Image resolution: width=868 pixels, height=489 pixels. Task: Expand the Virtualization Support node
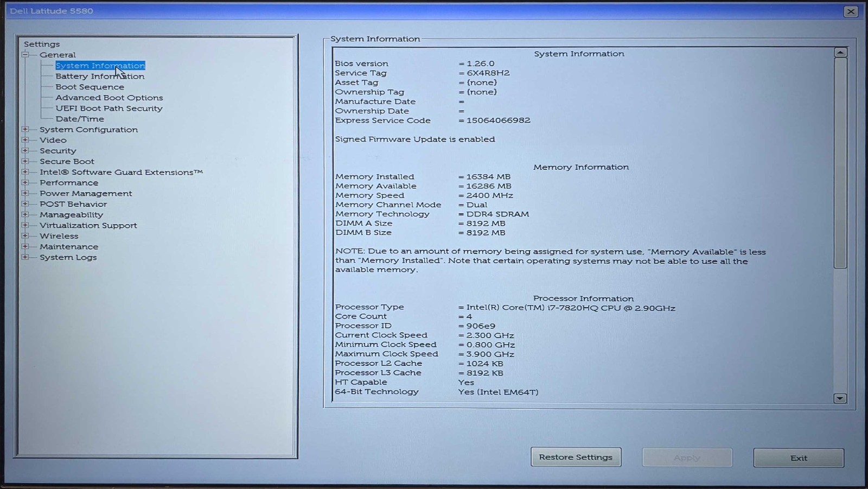(25, 225)
